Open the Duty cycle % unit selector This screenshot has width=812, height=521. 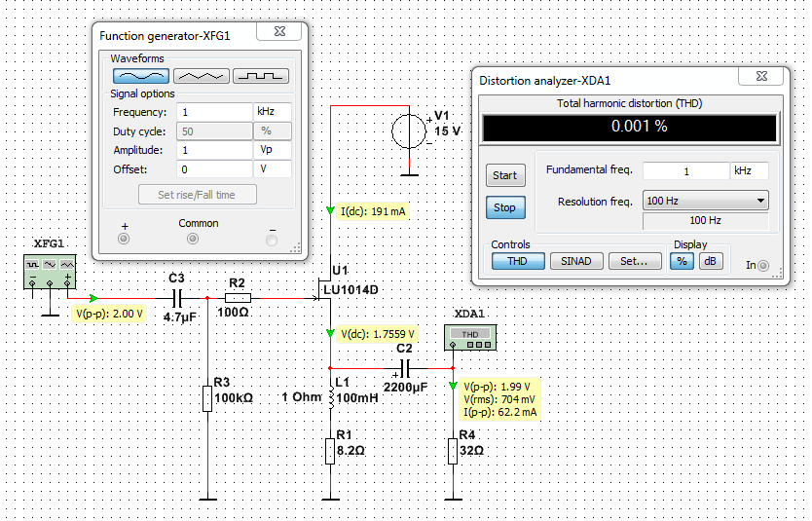(x=273, y=131)
